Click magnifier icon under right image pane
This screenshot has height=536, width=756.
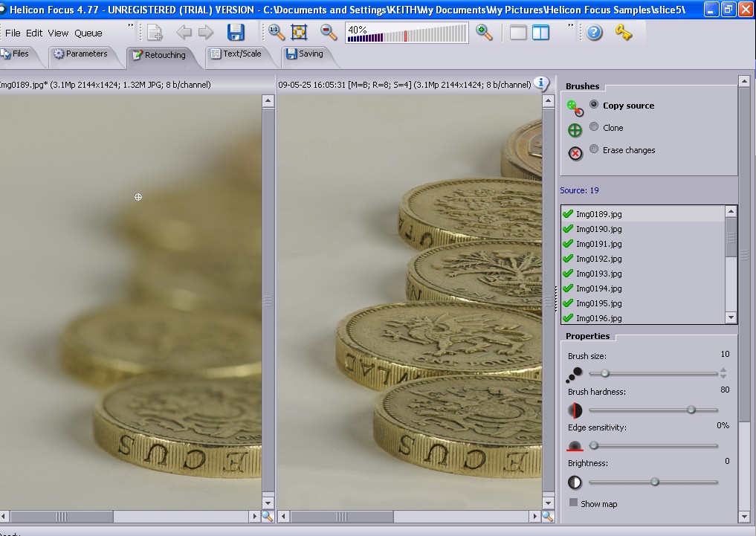548,517
